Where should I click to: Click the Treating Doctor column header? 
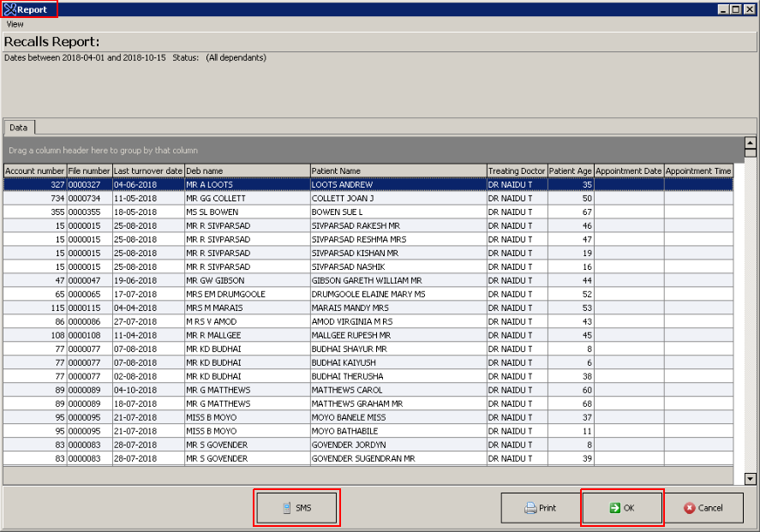(x=517, y=170)
